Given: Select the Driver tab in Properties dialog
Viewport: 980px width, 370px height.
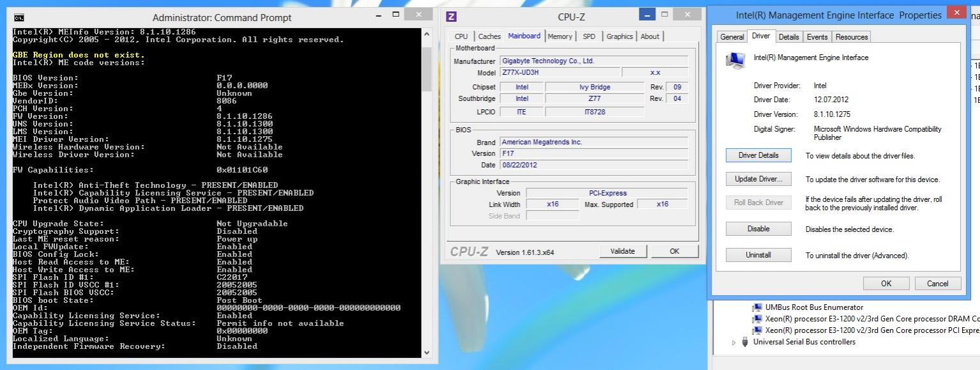Looking at the screenshot, I should (x=761, y=36).
